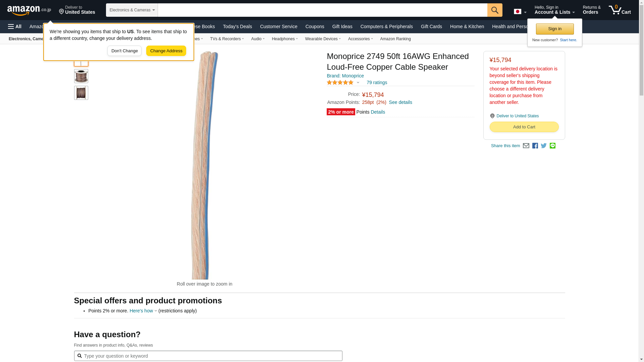Expand Here's how promotion details
The image size is (644, 362).
[x=143, y=311]
